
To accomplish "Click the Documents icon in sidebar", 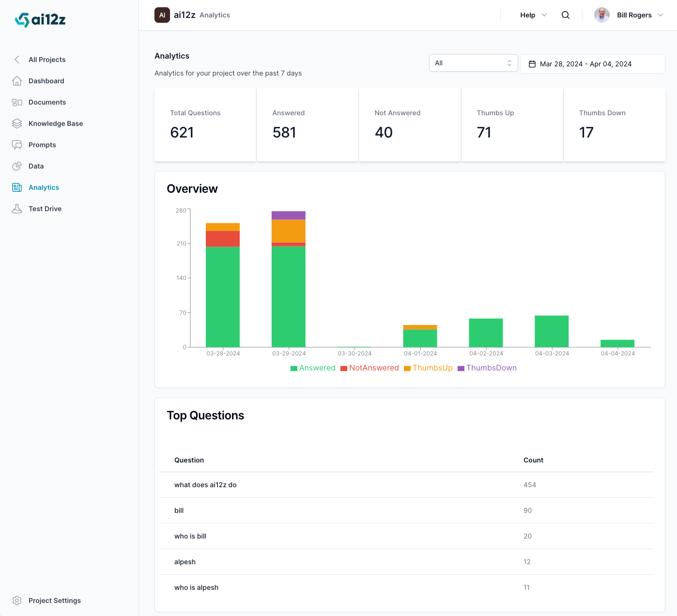I will (17, 102).
